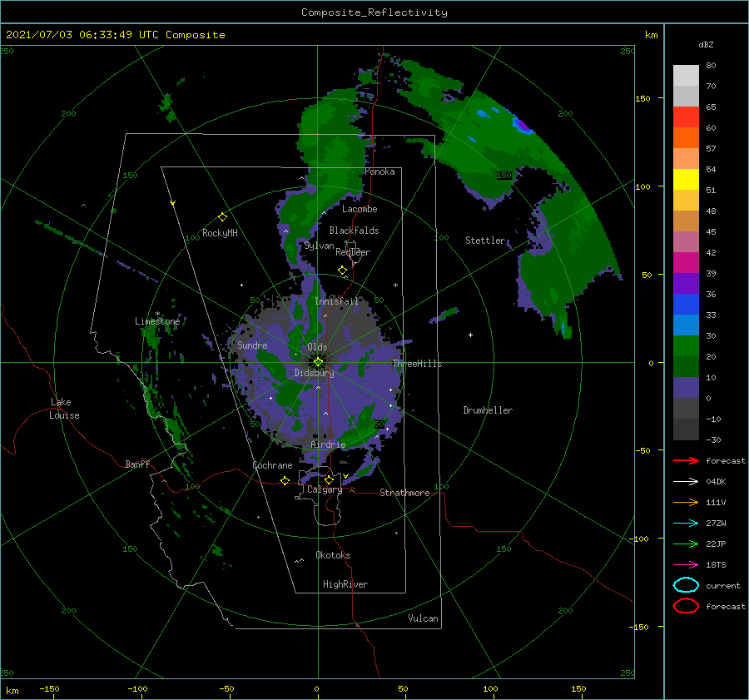749x700 pixels.
Task: Select the magenta 18TS arrow legend icon
Action: 686,565
